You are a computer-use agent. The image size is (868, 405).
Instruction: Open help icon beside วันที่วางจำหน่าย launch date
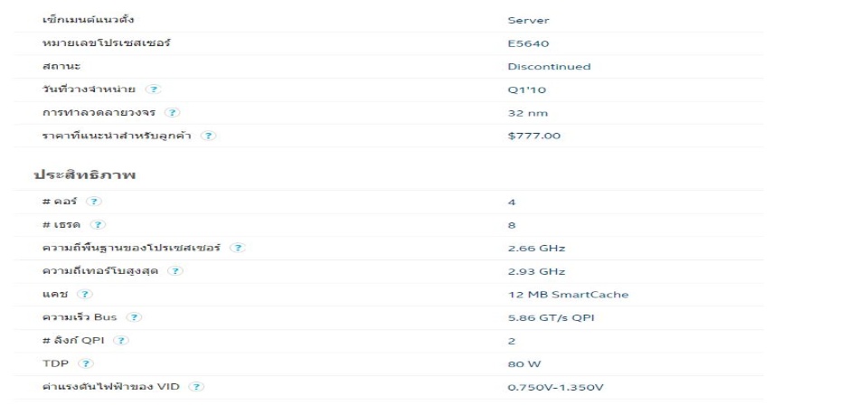click(154, 89)
